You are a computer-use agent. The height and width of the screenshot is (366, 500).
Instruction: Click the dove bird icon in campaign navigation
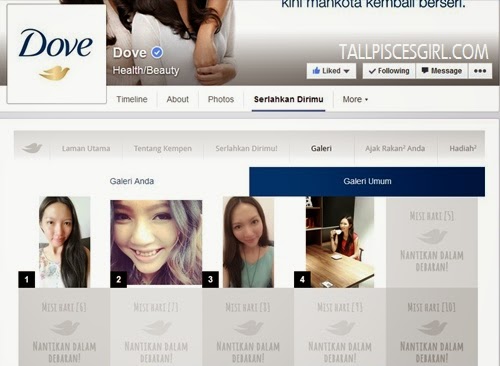click(32, 148)
